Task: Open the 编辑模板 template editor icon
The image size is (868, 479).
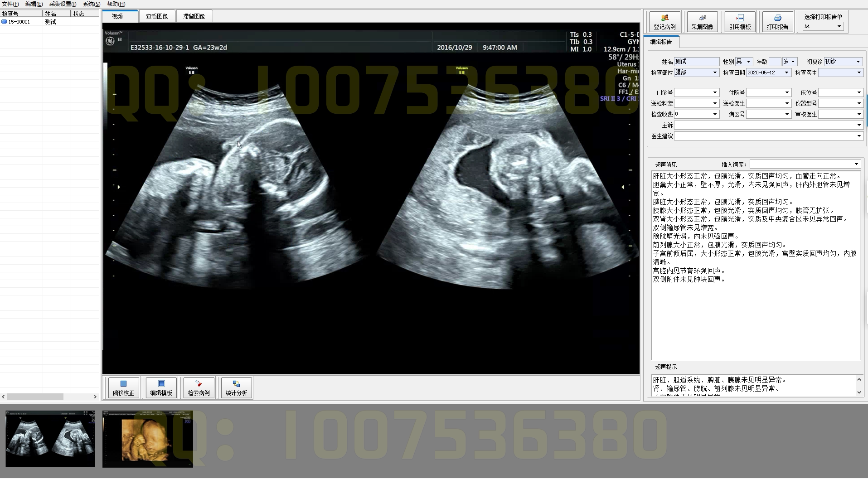Action: 160,387
